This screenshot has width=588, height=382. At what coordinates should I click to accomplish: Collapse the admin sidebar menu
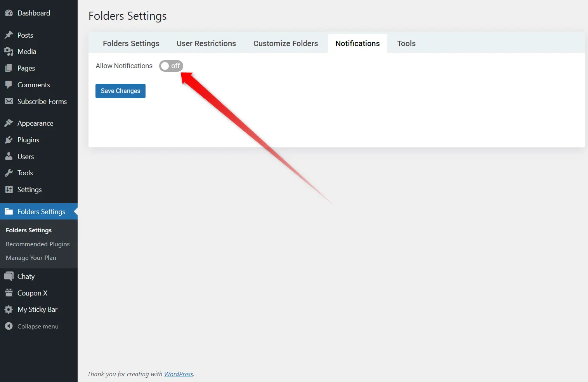38,327
